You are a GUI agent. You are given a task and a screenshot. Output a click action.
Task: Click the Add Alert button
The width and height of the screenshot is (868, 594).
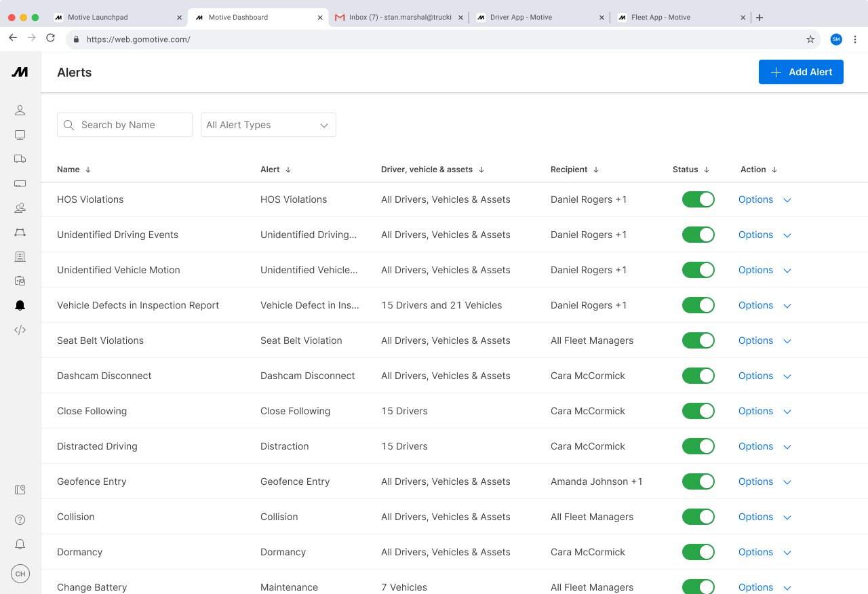pyautogui.click(x=801, y=72)
